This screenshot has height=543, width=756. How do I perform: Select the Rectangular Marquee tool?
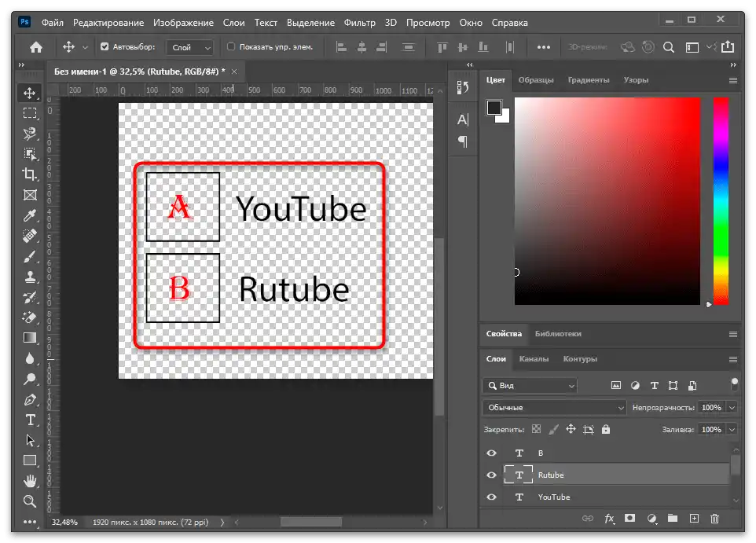coord(30,113)
